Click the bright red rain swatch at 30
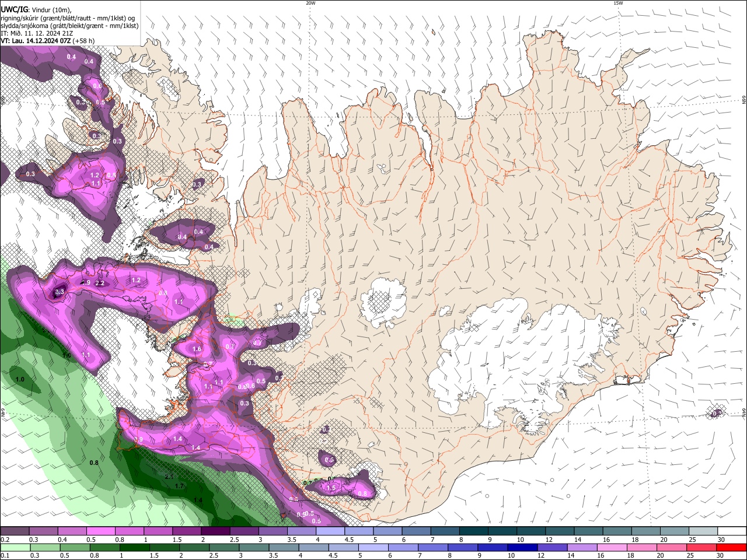The image size is (747, 560). coord(731,547)
